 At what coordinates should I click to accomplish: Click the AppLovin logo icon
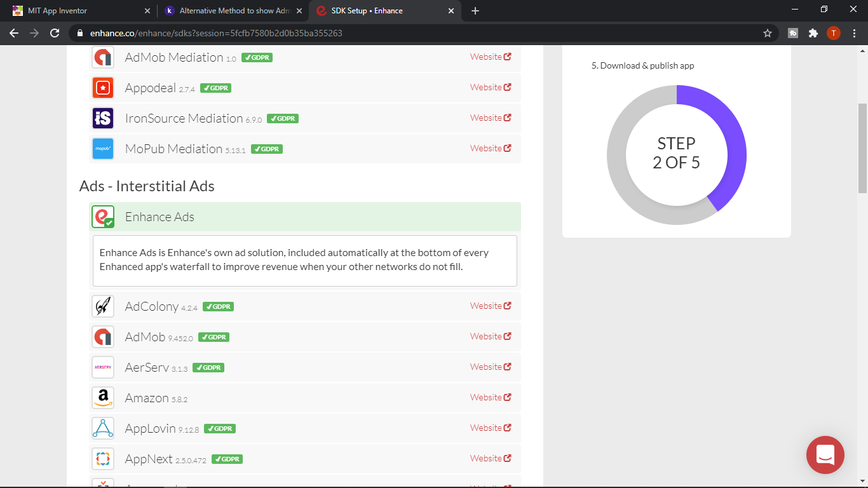coord(103,428)
